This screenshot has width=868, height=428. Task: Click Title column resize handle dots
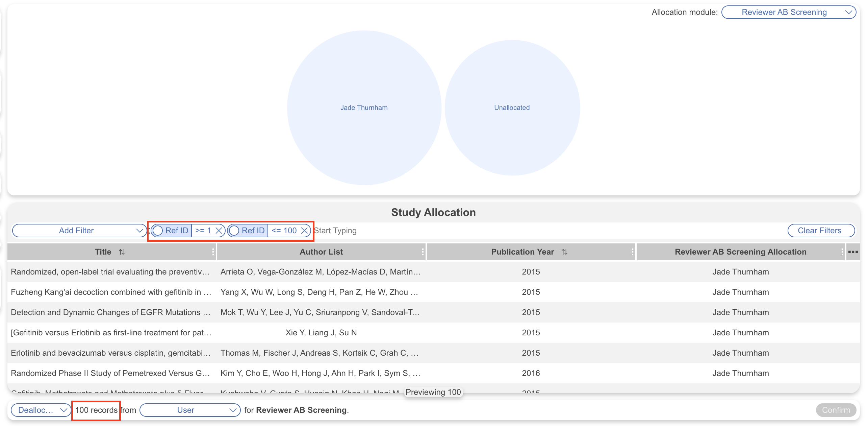point(213,252)
